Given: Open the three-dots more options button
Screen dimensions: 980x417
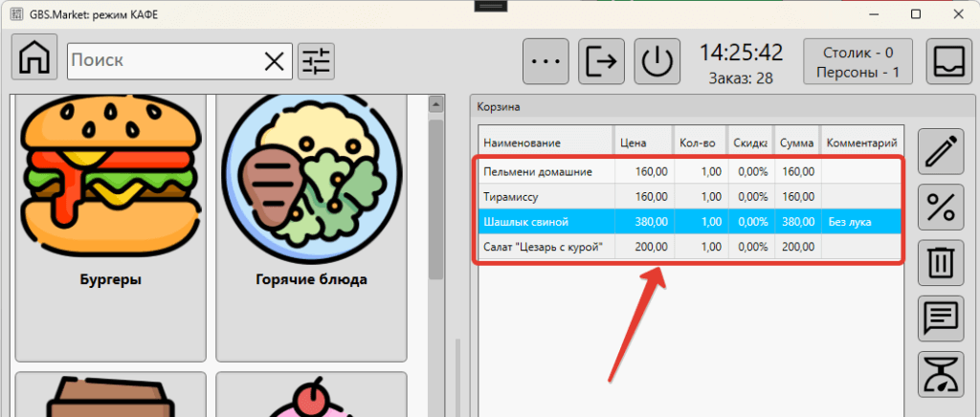Looking at the screenshot, I should [x=546, y=61].
